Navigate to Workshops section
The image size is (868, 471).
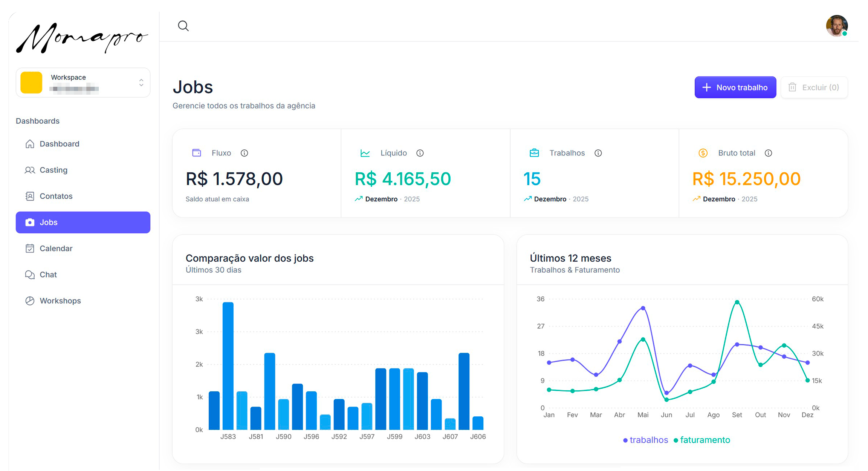(60, 301)
